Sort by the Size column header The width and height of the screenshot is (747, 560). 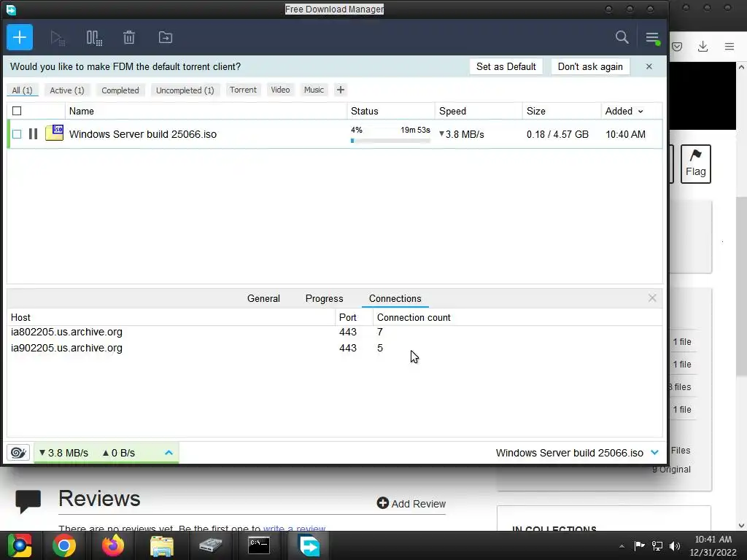tap(562, 111)
